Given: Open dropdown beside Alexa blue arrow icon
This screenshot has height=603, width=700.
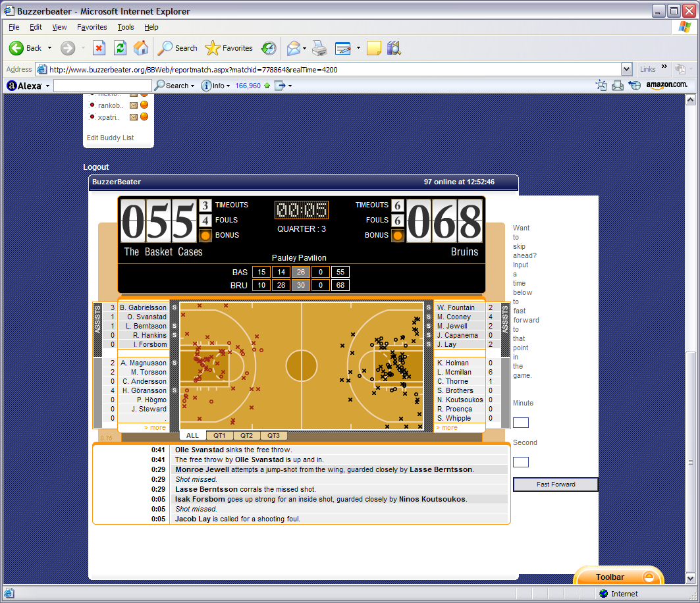Looking at the screenshot, I should [x=290, y=86].
